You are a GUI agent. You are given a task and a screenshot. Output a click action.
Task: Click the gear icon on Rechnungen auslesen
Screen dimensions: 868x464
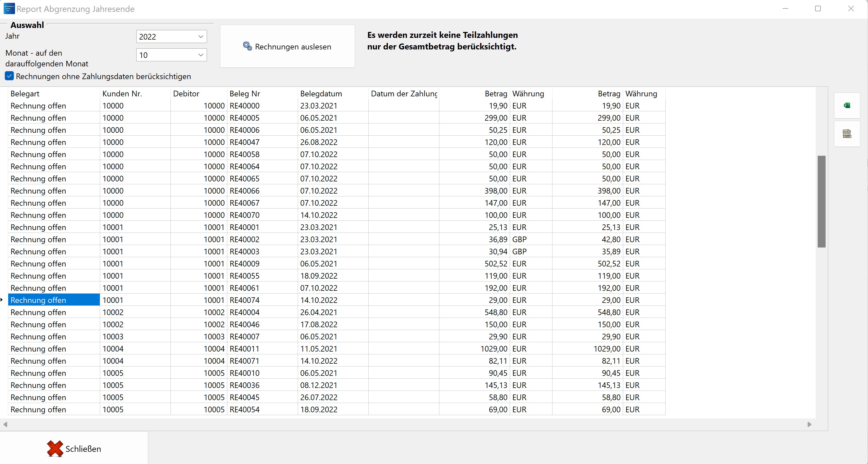(247, 46)
